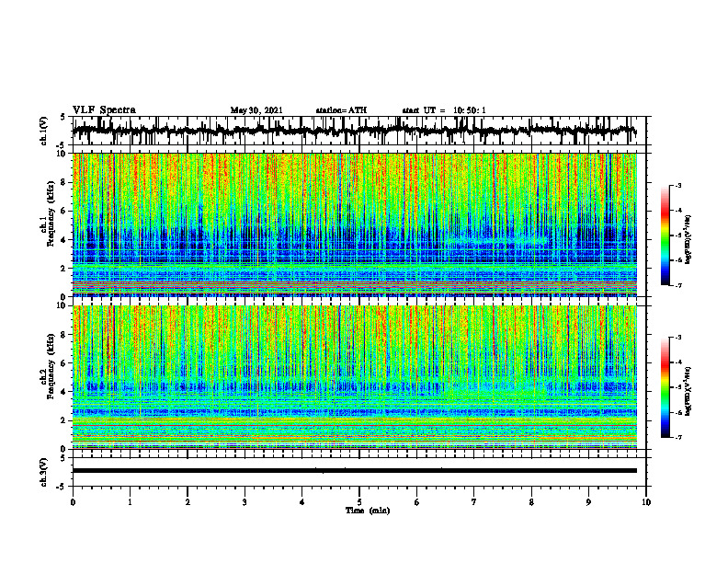Click the time axis tick label "8"
The width and height of the screenshot is (728, 563).
531,502
